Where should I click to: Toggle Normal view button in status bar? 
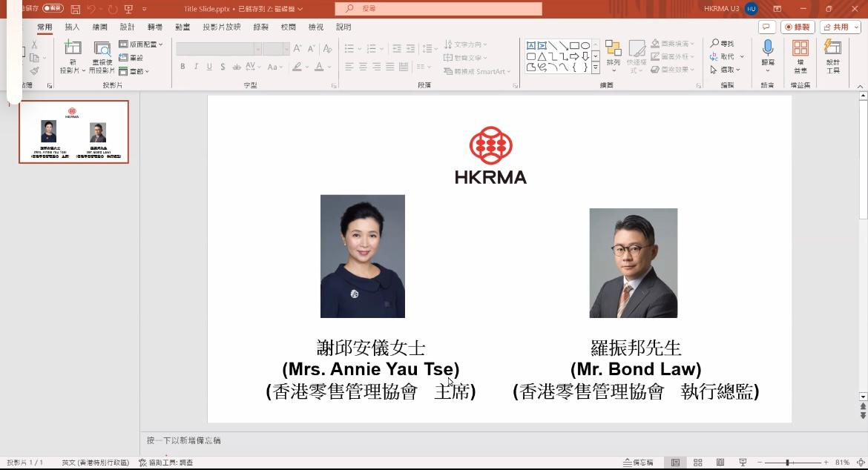point(675,463)
